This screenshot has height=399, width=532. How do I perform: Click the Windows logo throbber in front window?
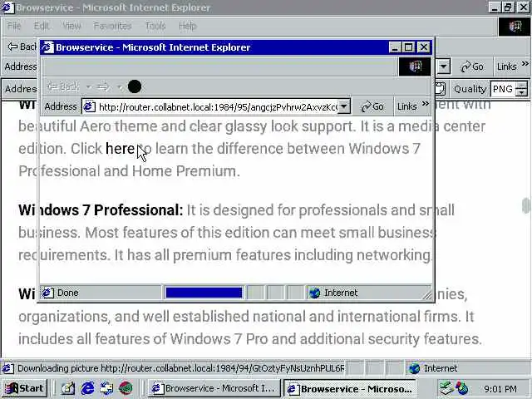point(415,66)
